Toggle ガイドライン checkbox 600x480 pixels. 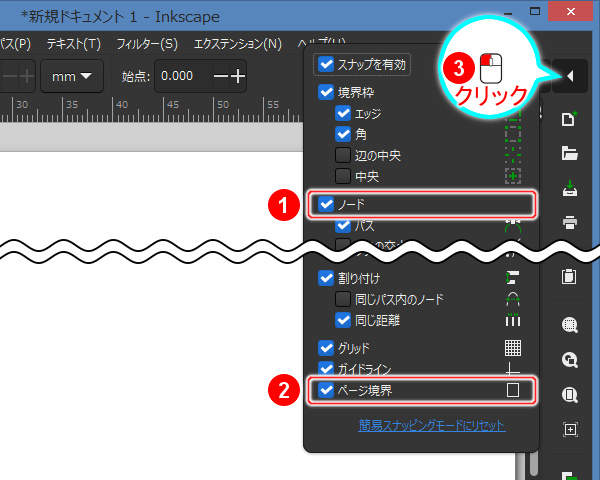click(x=326, y=369)
